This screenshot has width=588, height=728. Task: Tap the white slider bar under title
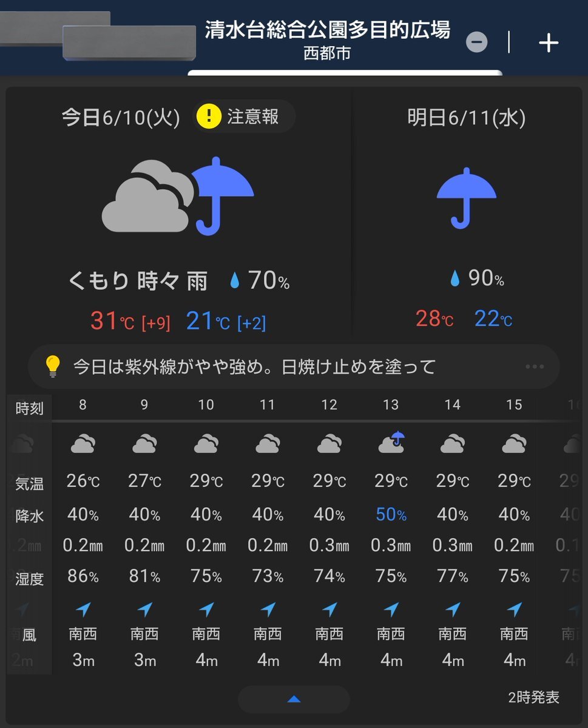point(345,73)
